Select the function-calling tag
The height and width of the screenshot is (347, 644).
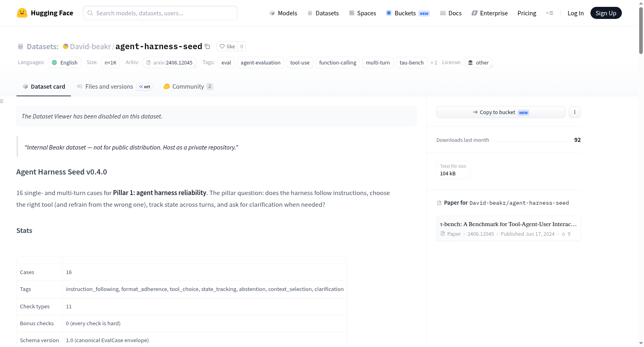click(x=338, y=62)
